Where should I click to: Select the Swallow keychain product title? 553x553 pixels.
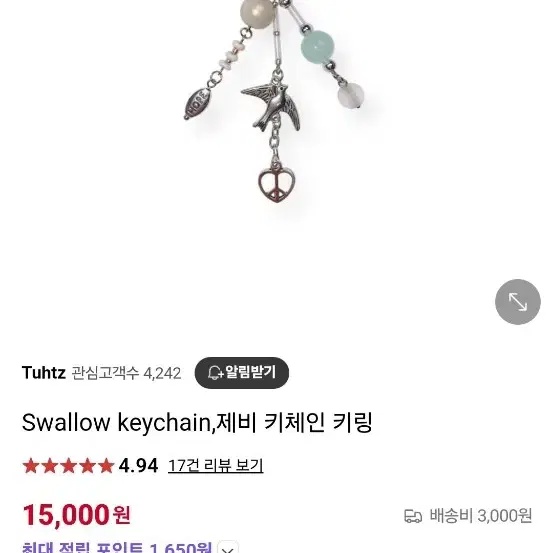197,422
